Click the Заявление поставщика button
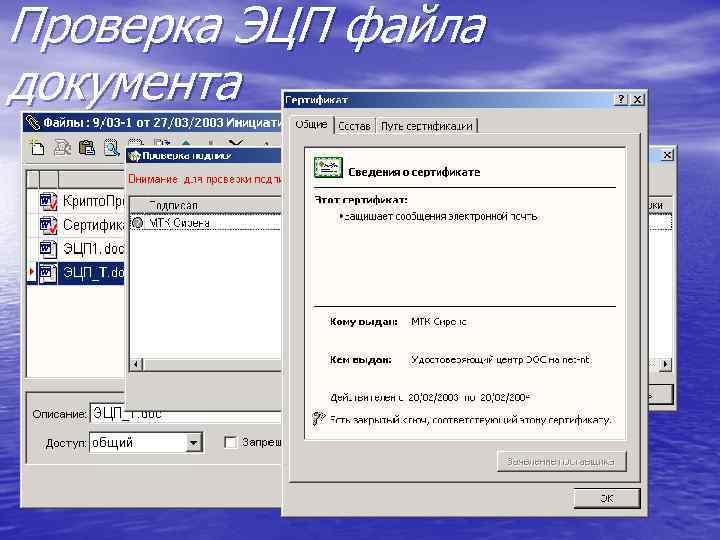The width and height of the screenshot is (720, 540). coord(561,461)
